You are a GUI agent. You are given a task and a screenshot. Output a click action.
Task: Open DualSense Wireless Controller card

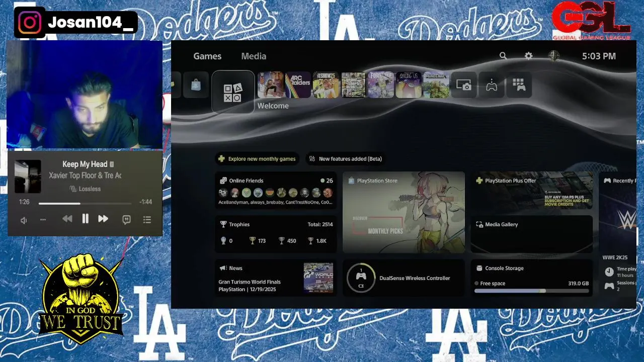(404, 278)
